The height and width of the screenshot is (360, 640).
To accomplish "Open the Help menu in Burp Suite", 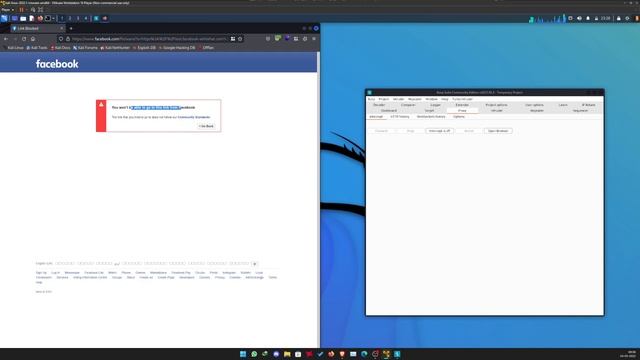I will [x=444, y=99].
